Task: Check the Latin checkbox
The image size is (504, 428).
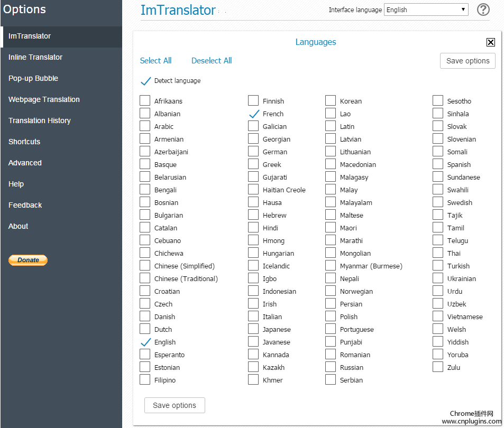Action: click(331, 126)
